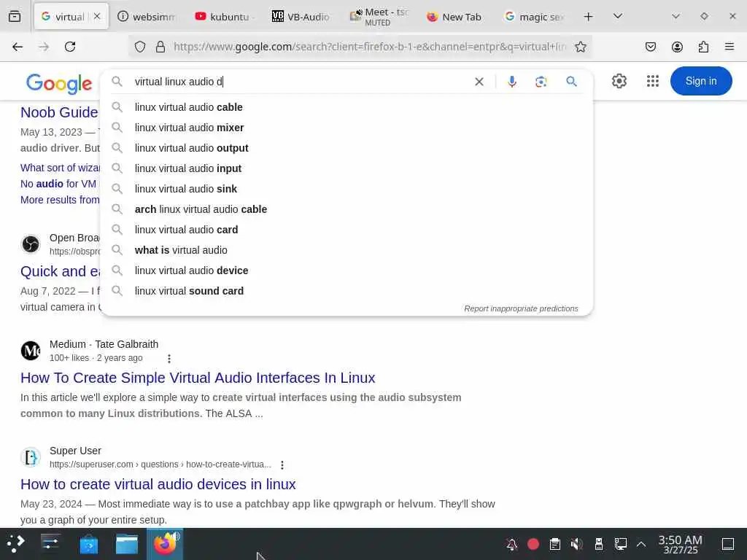The width and height of the screenshot is (747, 560).
Task: Open removable devices tray icon
Action: 599,544
